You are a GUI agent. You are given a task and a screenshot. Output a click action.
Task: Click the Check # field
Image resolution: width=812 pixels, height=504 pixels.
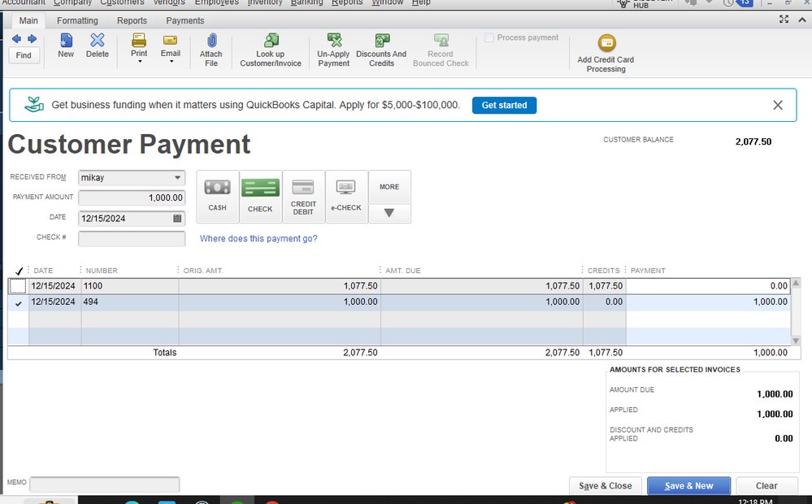(132, 238)
